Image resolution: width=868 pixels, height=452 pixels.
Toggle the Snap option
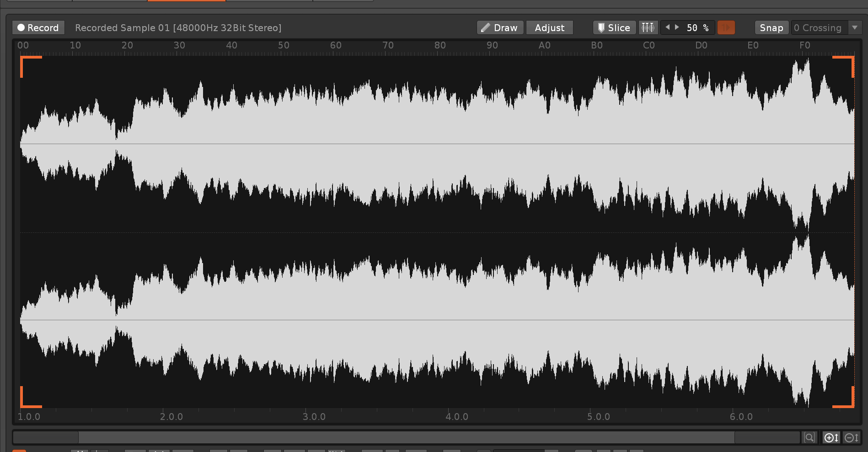pos(771,28)
